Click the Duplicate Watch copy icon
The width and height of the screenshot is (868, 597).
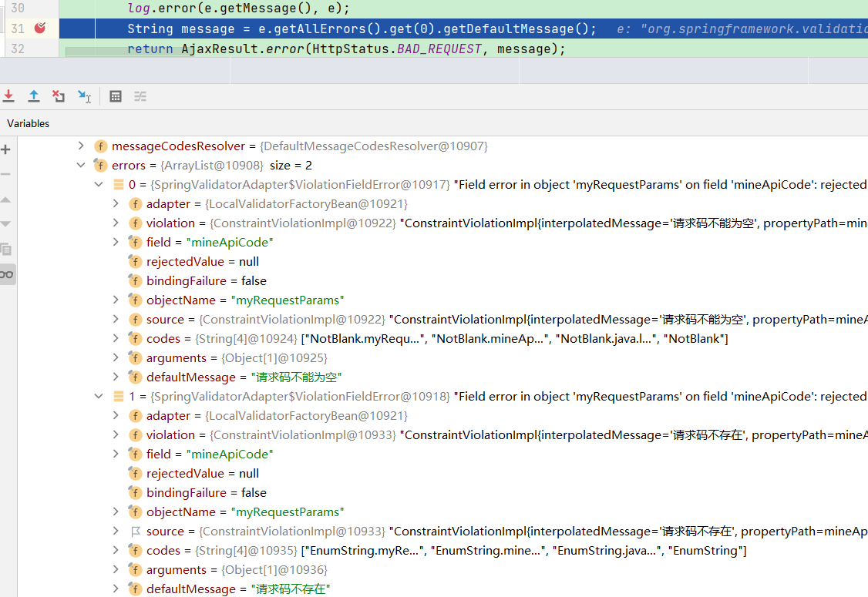tap(6, 249)
